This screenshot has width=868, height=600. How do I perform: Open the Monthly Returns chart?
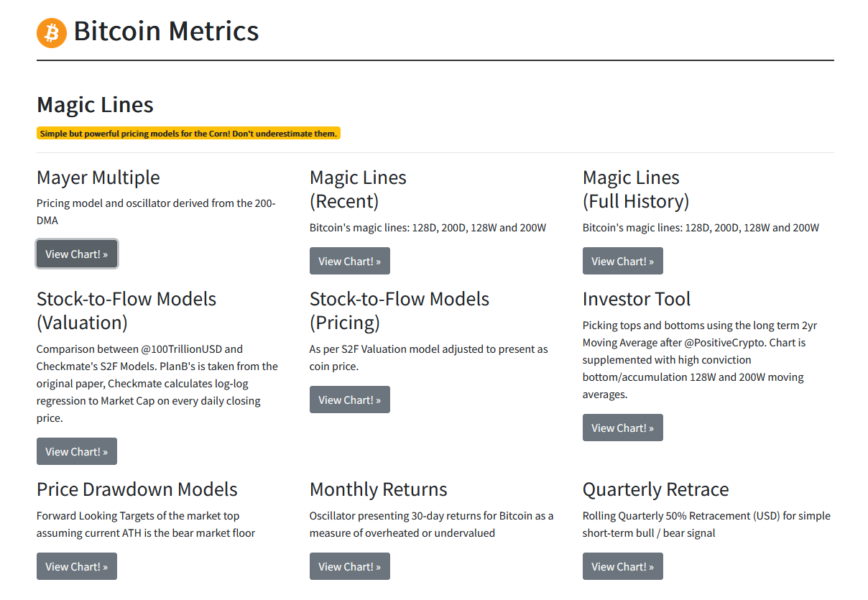350,566
